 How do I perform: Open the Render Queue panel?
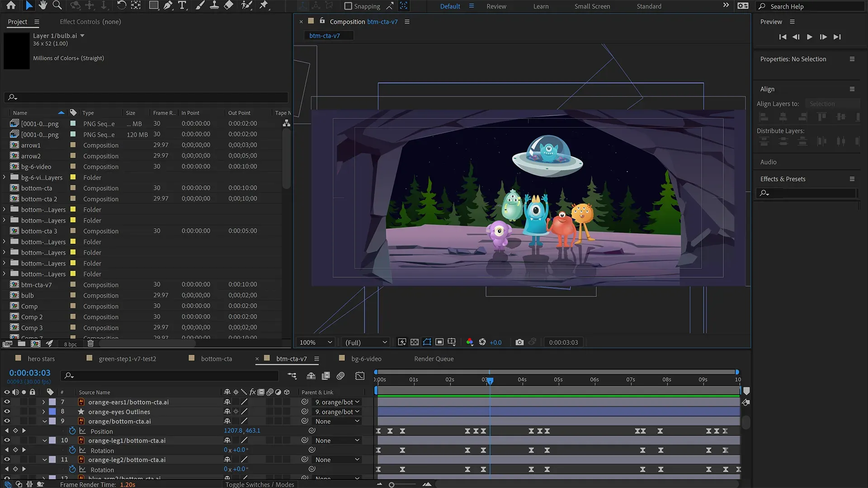(433, 358)
